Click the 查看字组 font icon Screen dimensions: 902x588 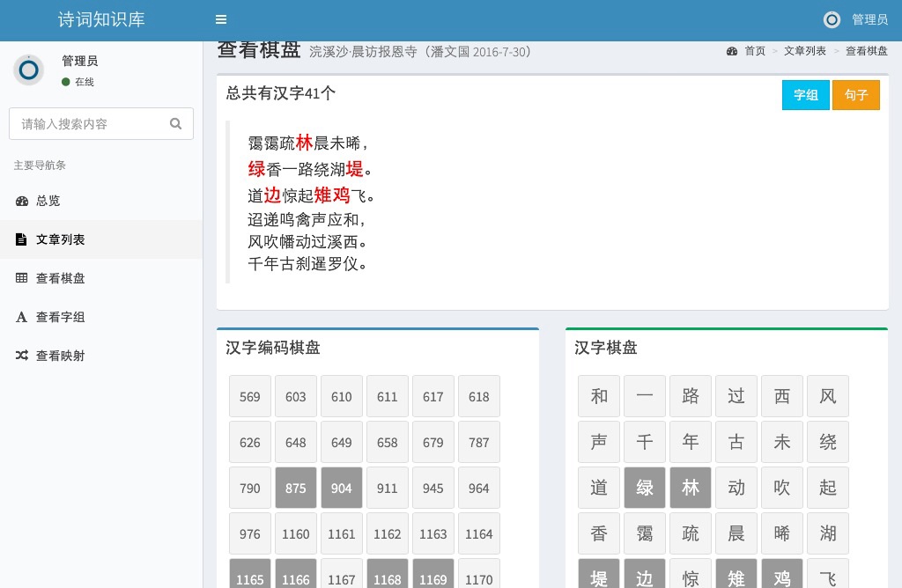(x=22, y=317)
